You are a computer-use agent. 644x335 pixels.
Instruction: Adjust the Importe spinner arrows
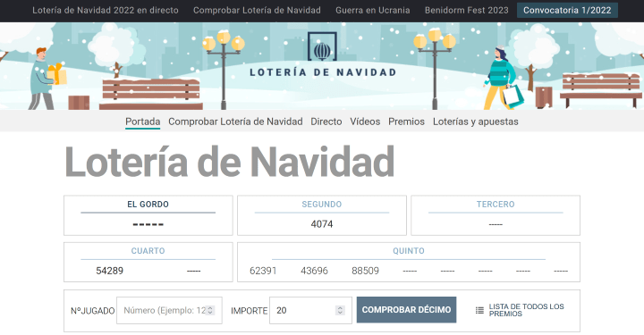tap(340, 310)
